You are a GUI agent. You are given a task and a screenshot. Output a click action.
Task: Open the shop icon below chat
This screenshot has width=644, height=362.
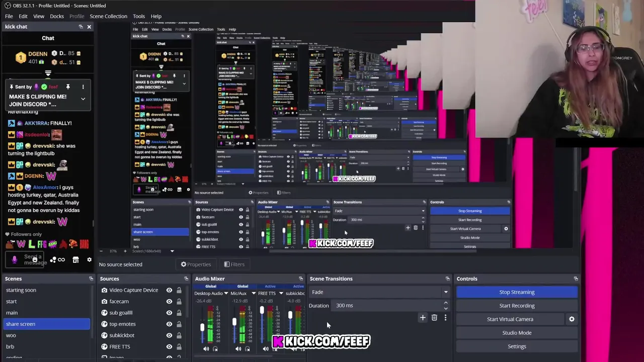point(75,260)
